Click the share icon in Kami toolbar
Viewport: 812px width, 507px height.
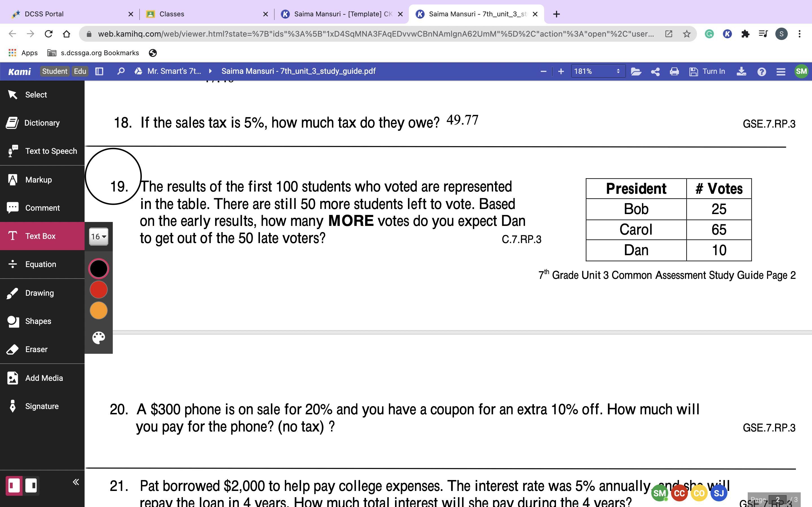tap(655, 72)
